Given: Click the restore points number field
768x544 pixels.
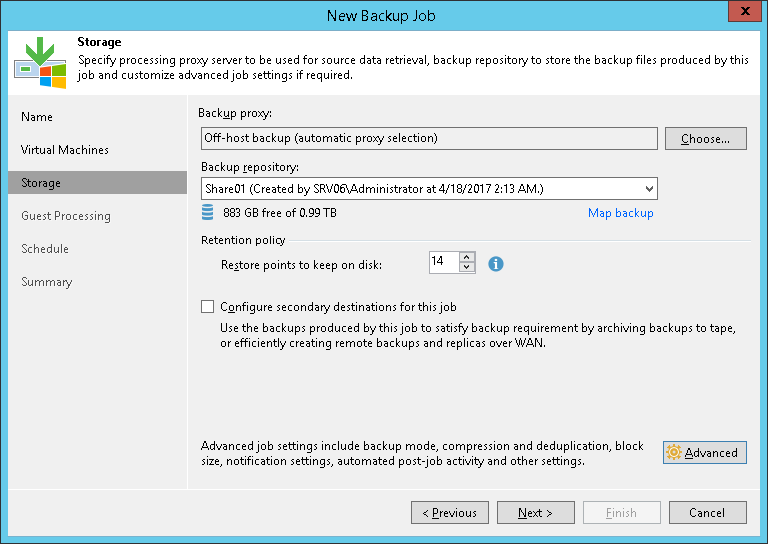Looking at the screenshot, I should (442, 262).
